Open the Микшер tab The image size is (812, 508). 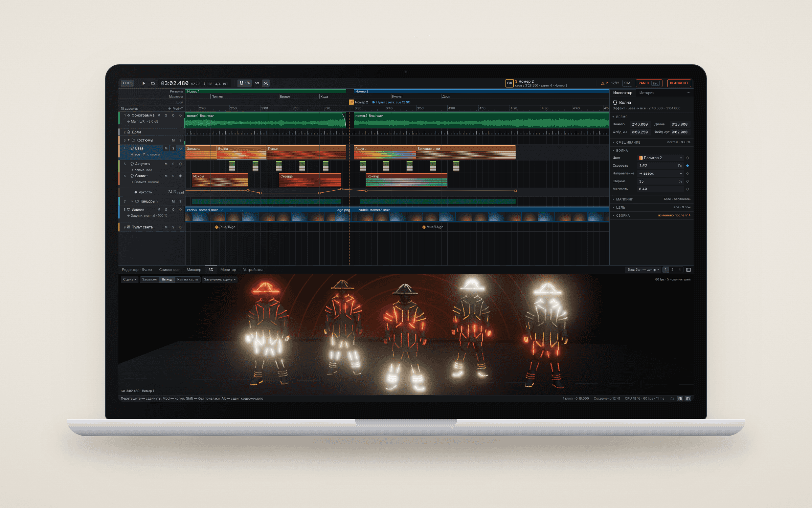click(194, 270)
